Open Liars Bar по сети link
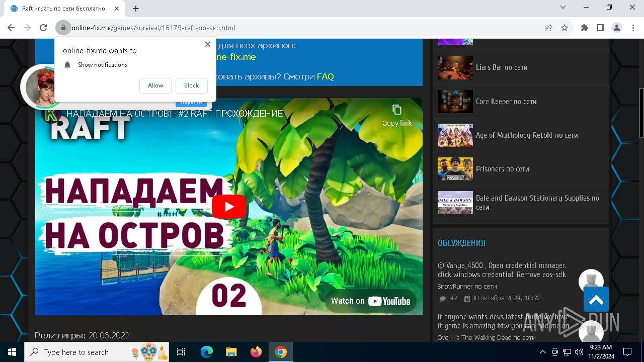Viewport: 644px width, 362px height. click(502, 67)
